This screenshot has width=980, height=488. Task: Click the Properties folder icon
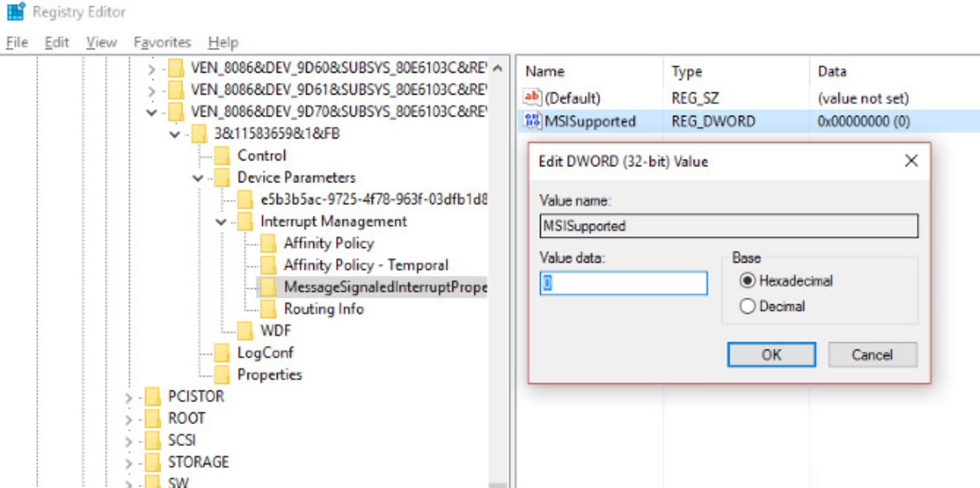pyautogui.click(x=222, y=375)
